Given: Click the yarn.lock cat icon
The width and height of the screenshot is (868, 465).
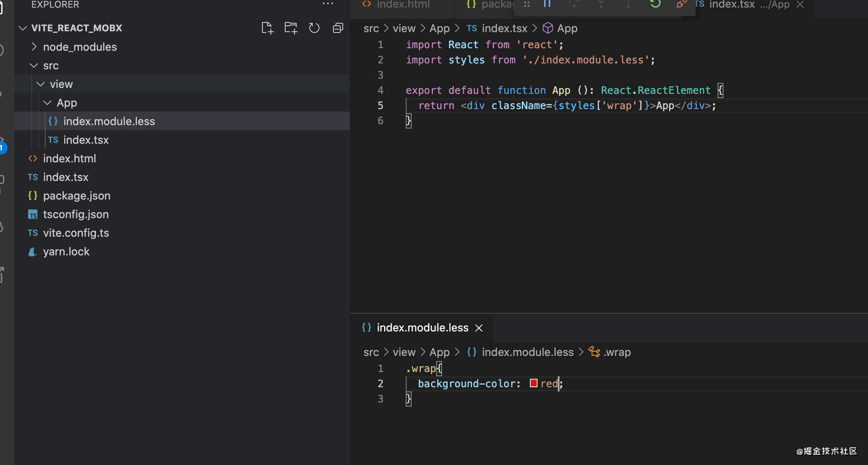Looking at the screenshot, I should point(33,252).
